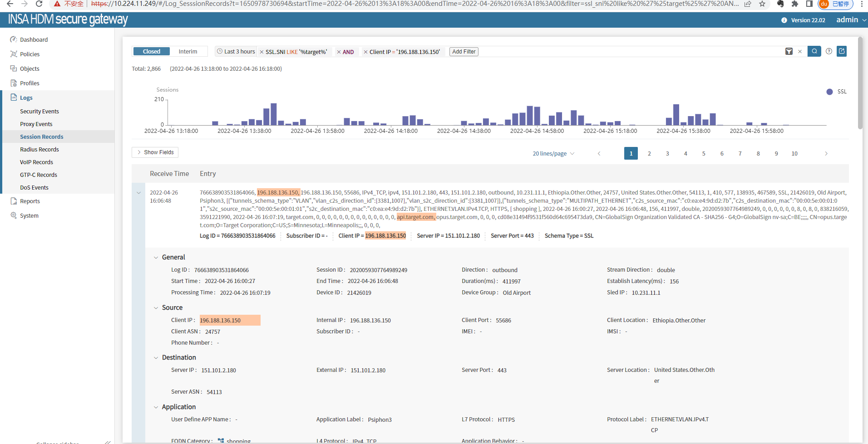Viewport: 868px width, 444px height.
Task: Open Security Events log menu item
Action: coord(39,112)
